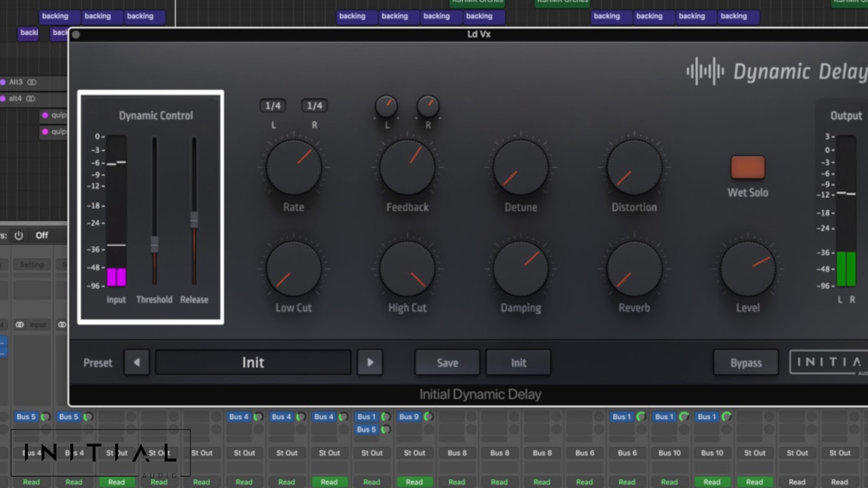868x488 pixels.
Task: Click the purple dot on Alt3 track
Action: pos(3,82)
